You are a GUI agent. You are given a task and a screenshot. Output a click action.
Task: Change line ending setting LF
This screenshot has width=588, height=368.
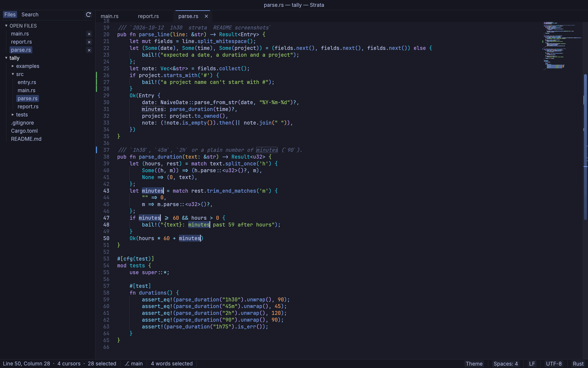point(532,364)
